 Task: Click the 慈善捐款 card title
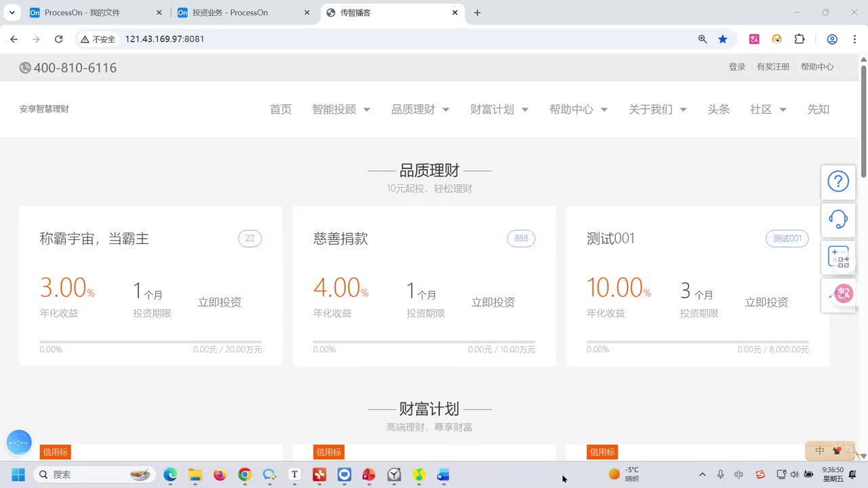(340, 239)
